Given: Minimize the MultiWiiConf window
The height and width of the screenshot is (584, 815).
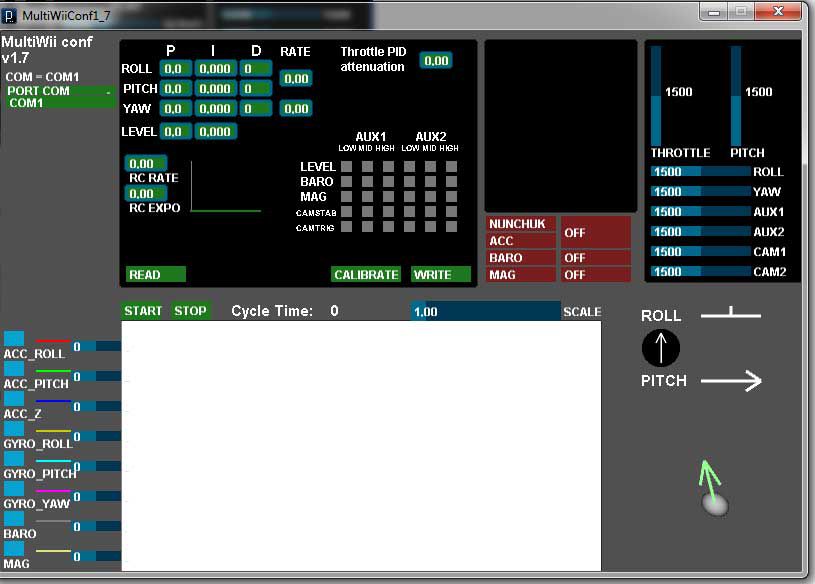Looking at the screenshot, I should pyautogui.click(x=714, y=11).
